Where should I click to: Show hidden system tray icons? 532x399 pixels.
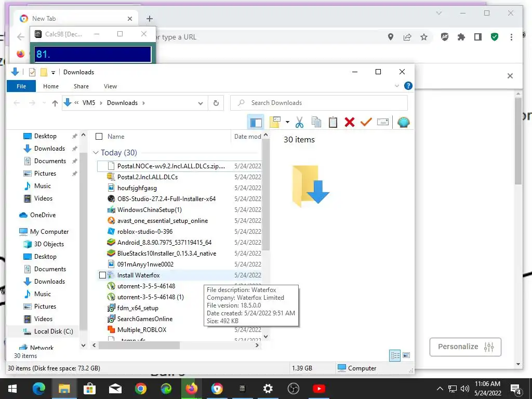click(x=440, y=389)
